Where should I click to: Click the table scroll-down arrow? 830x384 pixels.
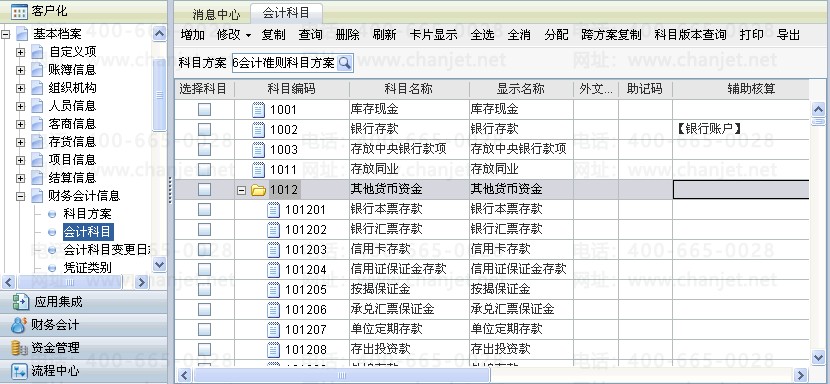click(818, 358)
